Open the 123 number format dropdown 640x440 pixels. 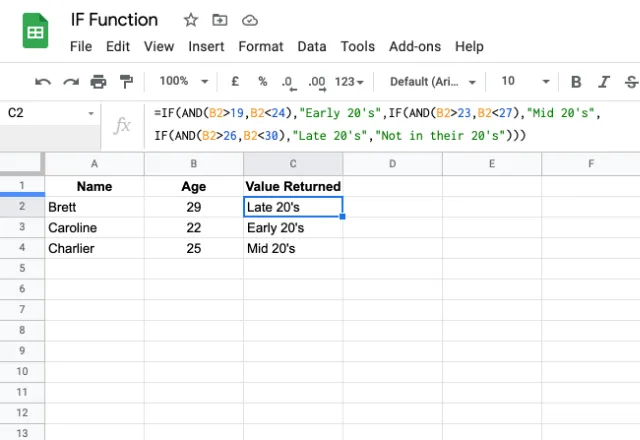click(350, 82)
